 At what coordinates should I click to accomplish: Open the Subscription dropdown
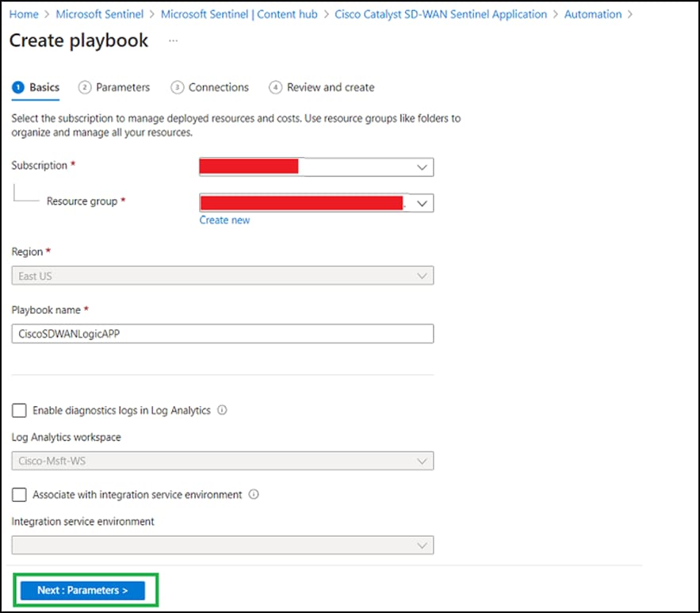[x=316, y=167]
